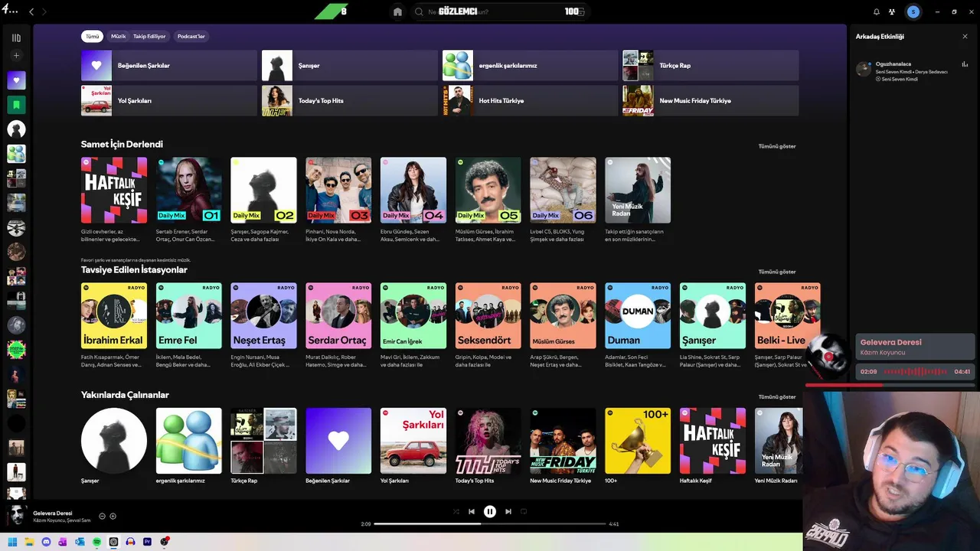Select the Podcast'ler filter chip
Viewport: 980px width, 551px height.
coord(191,36)
